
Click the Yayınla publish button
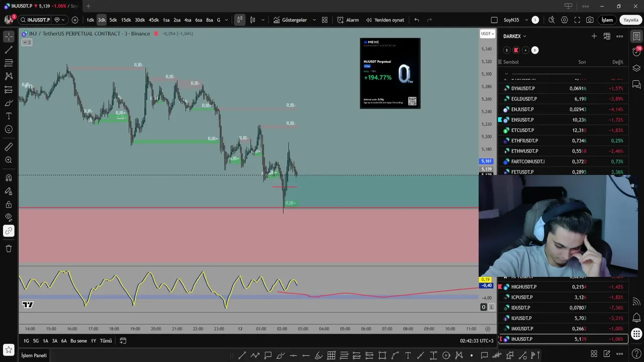click(631, 20)
